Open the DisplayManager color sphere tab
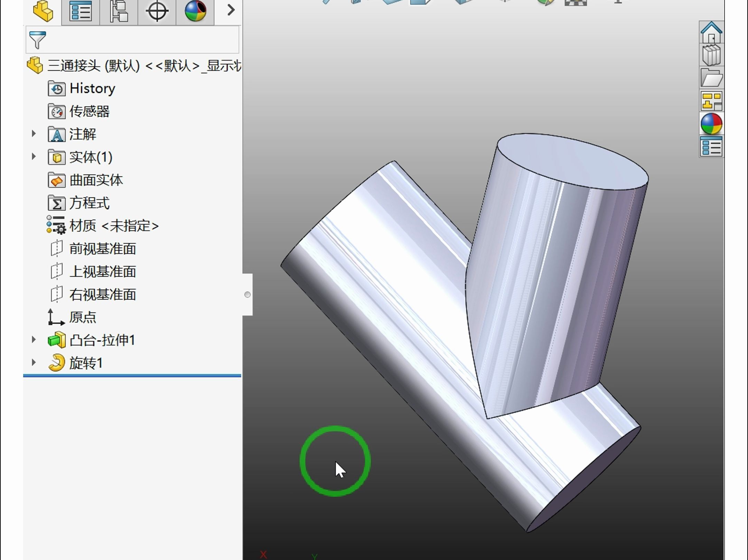 [195, 11]
